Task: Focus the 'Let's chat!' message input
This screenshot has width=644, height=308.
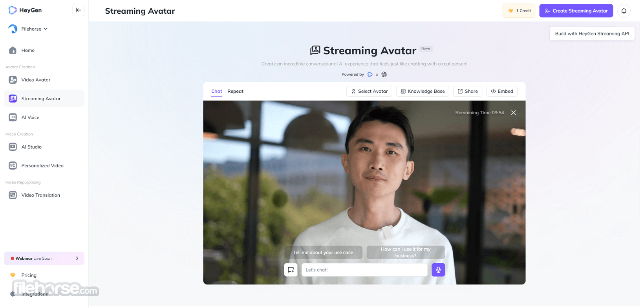Action: (364, 270)
